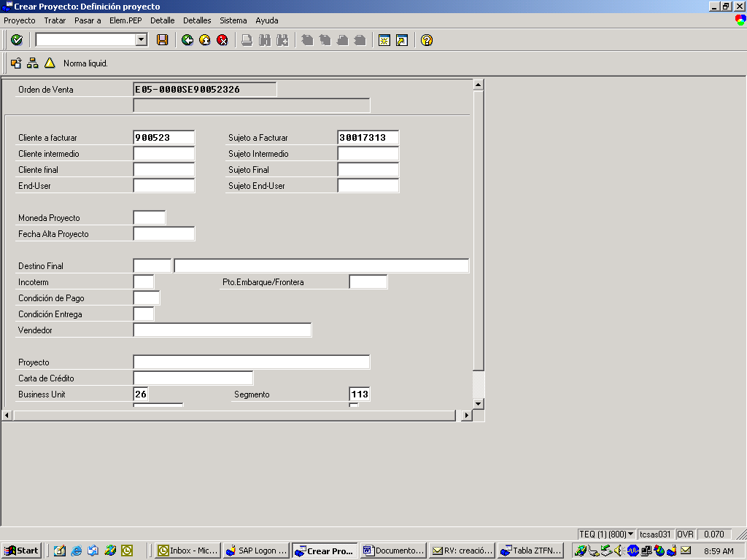Click the Generate Shortcut icon
Image resolution: width=747 pixels, height=560 pixels.
coord(402,40)
